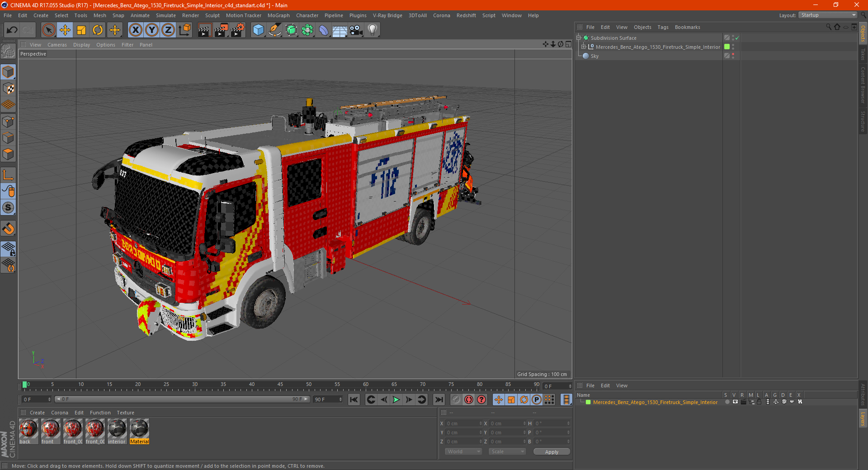Toggle autokeying button

(x=469, y=399)
